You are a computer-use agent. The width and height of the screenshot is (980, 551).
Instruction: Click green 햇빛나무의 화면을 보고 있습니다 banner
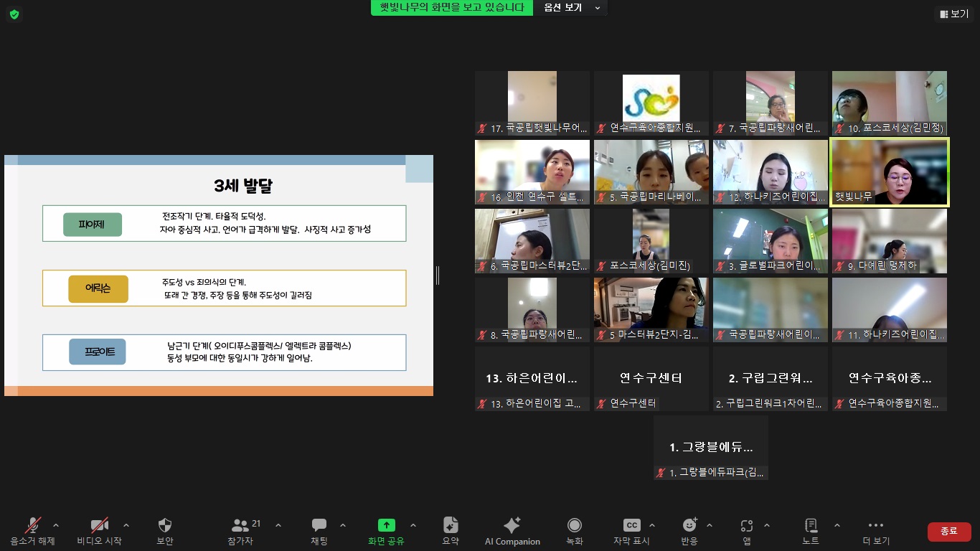[x=452, y=8]
